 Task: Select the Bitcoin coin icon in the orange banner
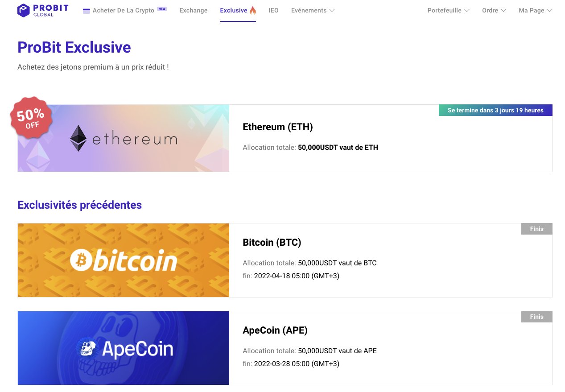(82, 261)
